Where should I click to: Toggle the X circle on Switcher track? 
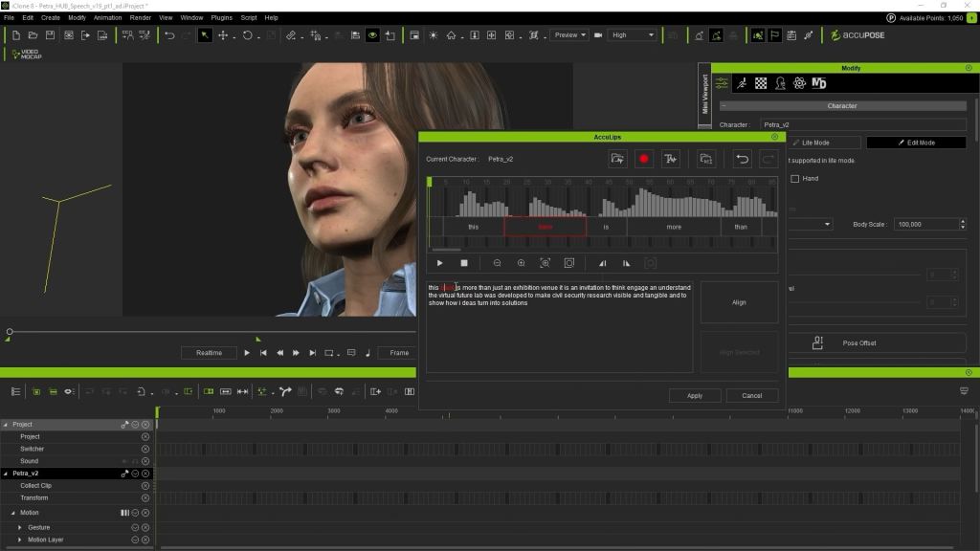tap(145, 450)
